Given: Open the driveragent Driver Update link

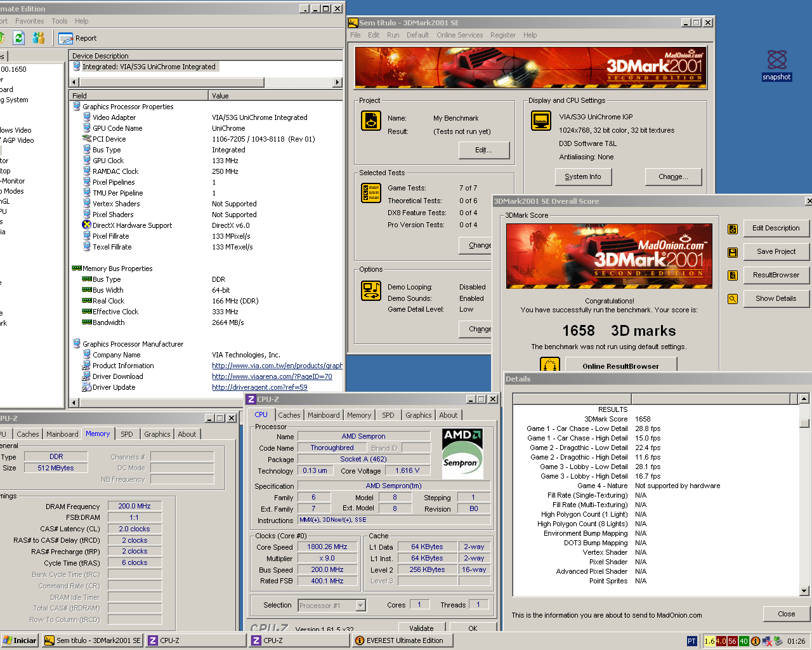Looking at the screenshot, I should click(x=259, y=387).
